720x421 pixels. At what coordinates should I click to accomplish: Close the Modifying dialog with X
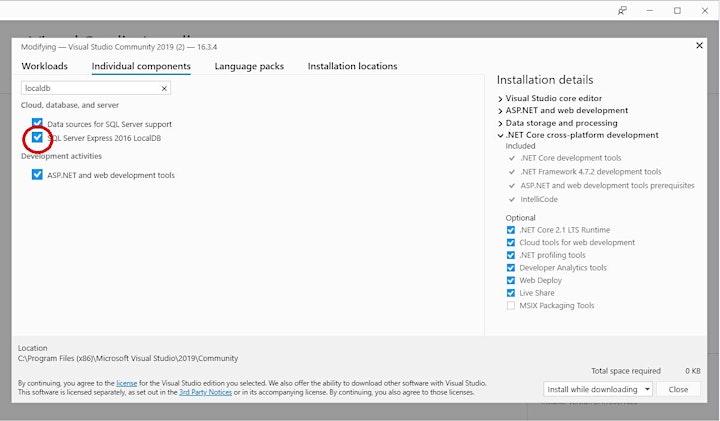(699, 45)
